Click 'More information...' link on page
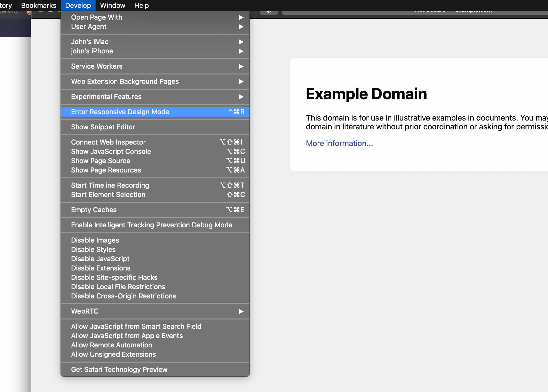Viewport: 548px width, 392px height. [340, 143]
